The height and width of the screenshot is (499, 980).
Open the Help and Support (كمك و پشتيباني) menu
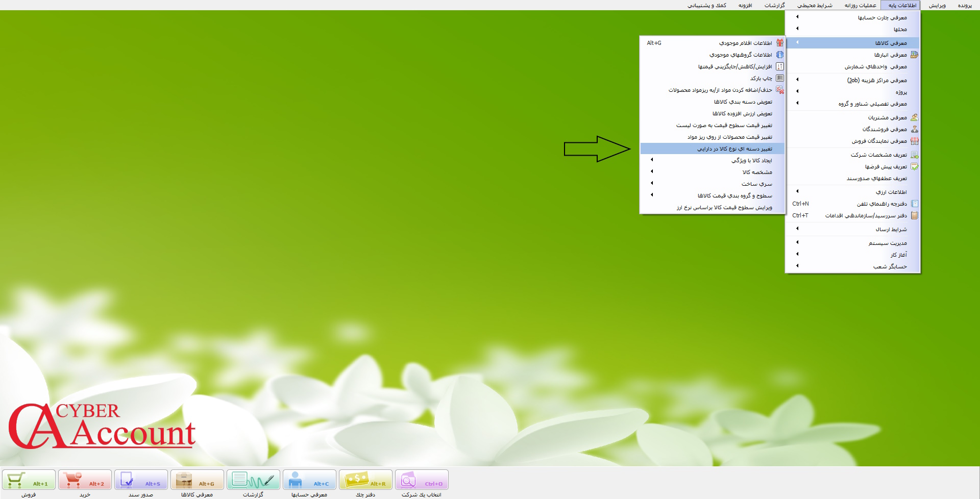click(706, 6)
